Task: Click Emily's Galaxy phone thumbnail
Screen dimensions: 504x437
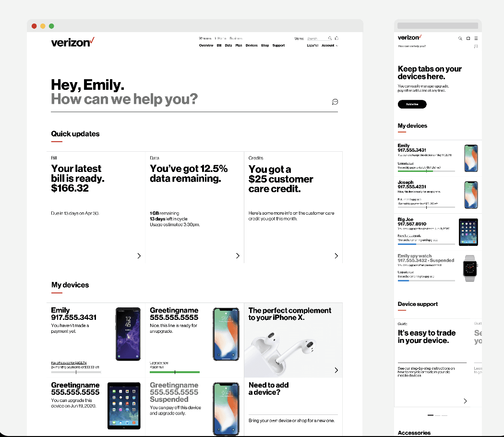Action: click(x=128, y=334)
